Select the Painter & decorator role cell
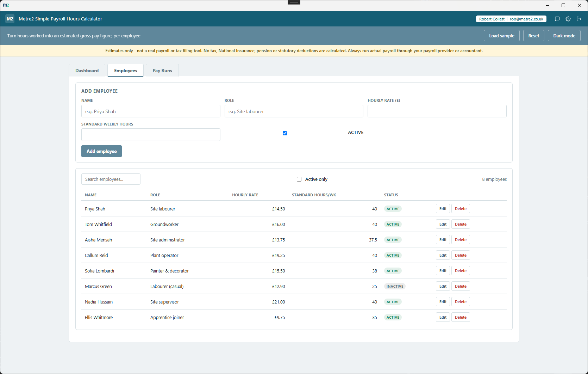This screenshot has width=588, height=374. (x=169, y=271)
